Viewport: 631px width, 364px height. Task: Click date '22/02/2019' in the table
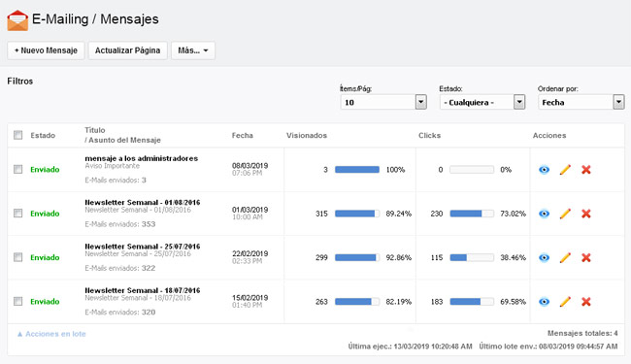click(249, 253)
